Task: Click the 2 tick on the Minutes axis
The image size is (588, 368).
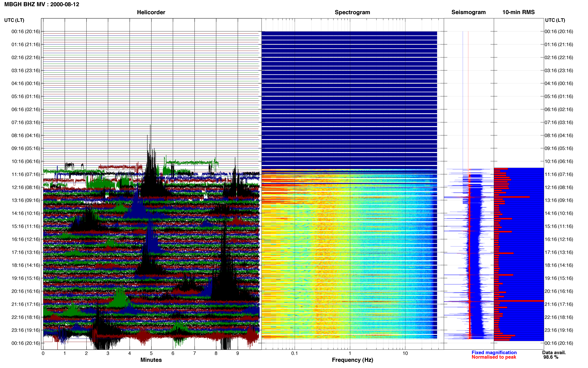Action: 86,353
